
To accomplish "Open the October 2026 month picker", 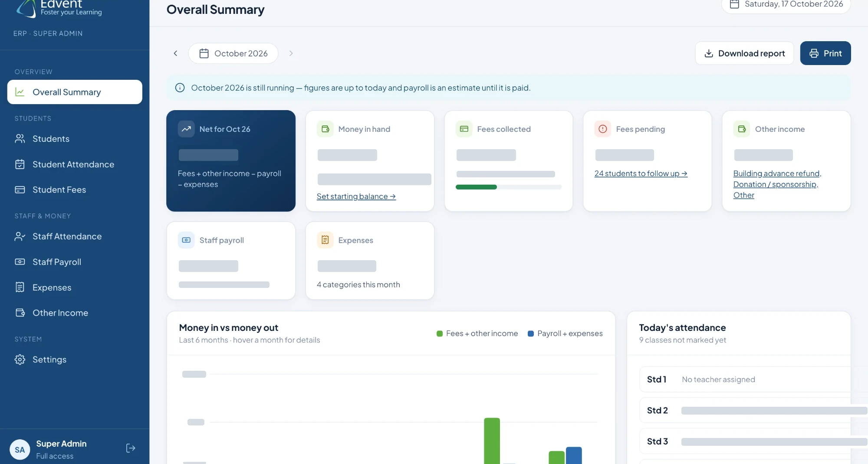I will [233, 53].
